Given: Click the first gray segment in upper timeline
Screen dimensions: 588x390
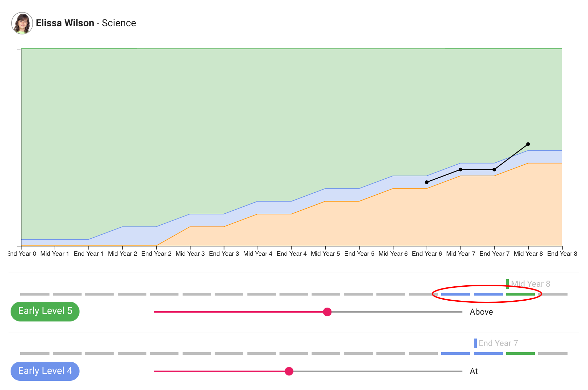Looking at the screenshot, I should point(34,294).
